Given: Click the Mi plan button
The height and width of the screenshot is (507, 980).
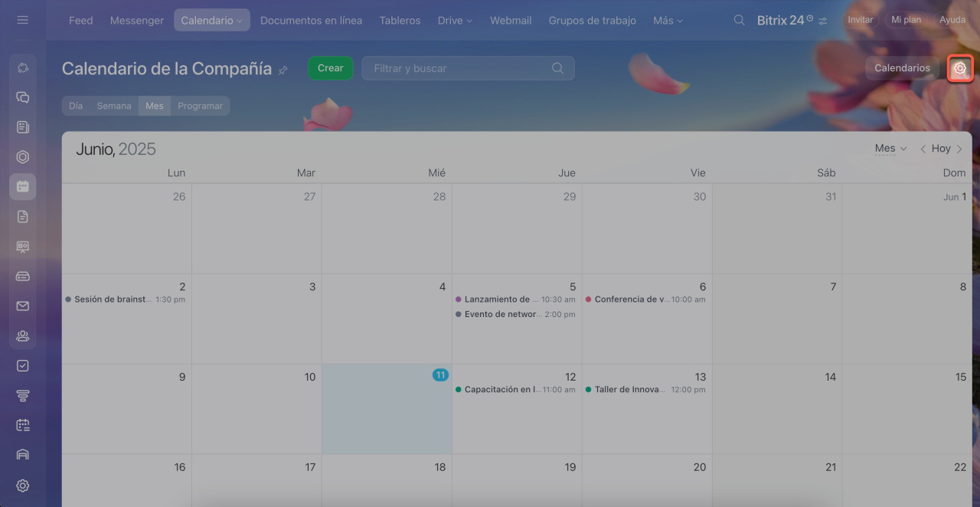Looking at the screenshot, I should click(906, 20).
